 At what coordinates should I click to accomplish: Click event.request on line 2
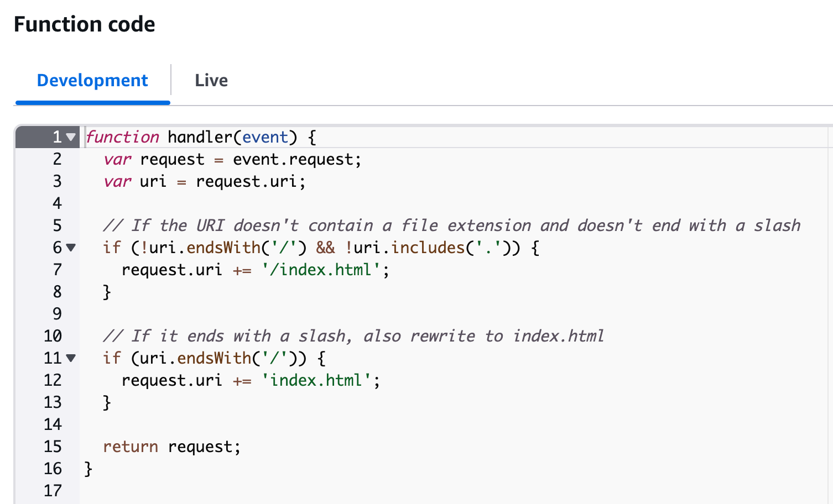[296, 159]
